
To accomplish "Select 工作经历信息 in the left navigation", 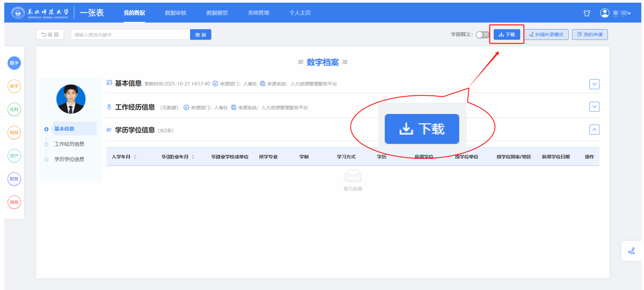I will 69,144.
